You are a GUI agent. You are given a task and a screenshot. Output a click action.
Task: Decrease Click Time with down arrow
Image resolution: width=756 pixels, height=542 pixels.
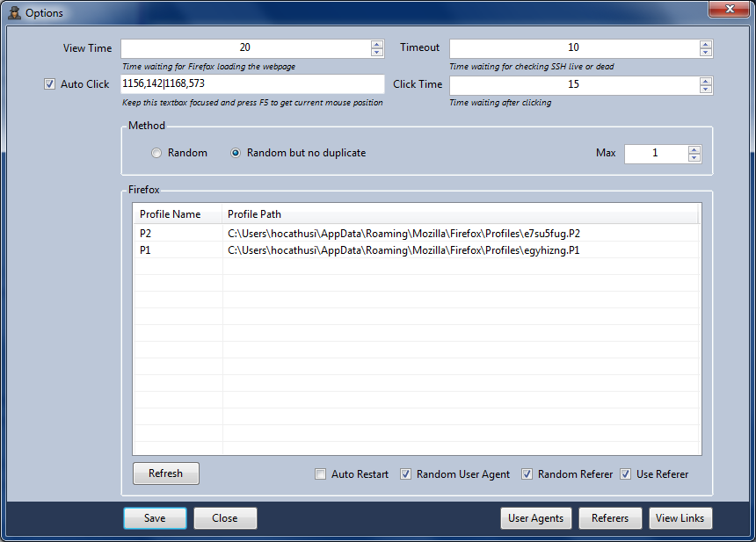click(x=705, y=89)
